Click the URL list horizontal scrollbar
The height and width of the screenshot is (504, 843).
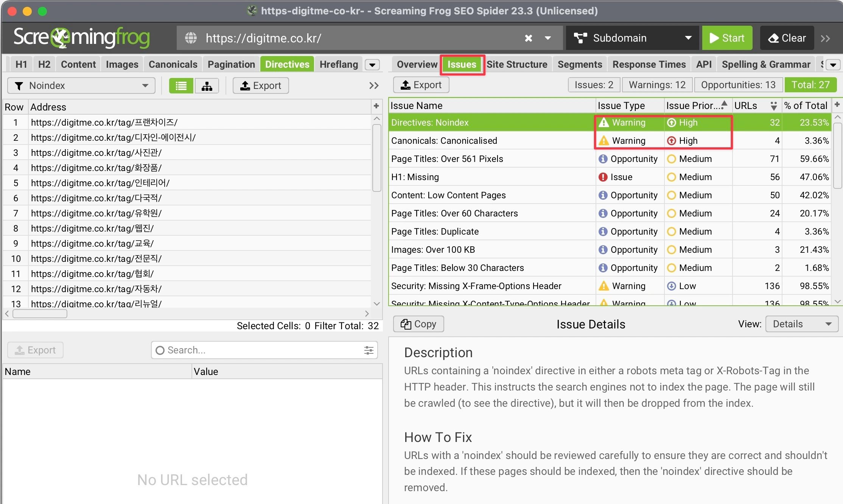[x=40, y=314]
